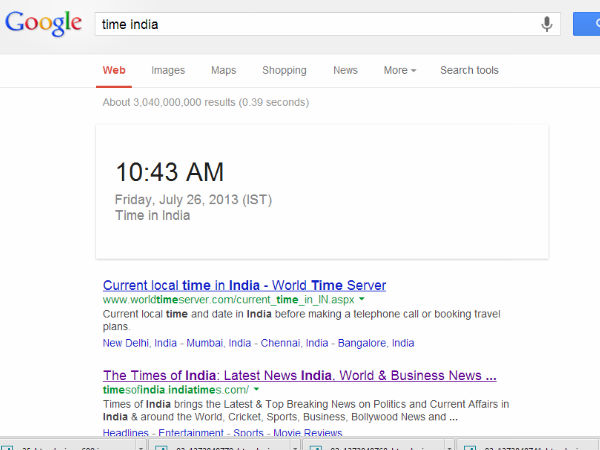Open Search tools options
The image size is (600, 450).
click(469, 70)
